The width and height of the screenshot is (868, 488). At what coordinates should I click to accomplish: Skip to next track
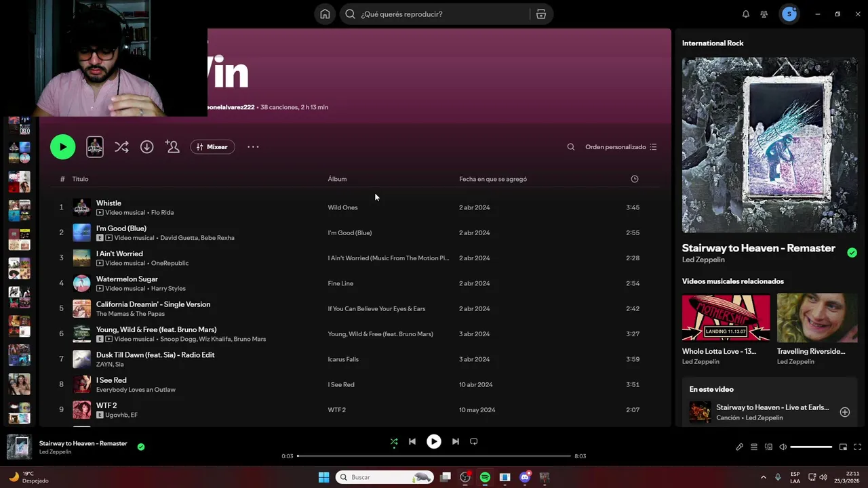pos(456,442)
